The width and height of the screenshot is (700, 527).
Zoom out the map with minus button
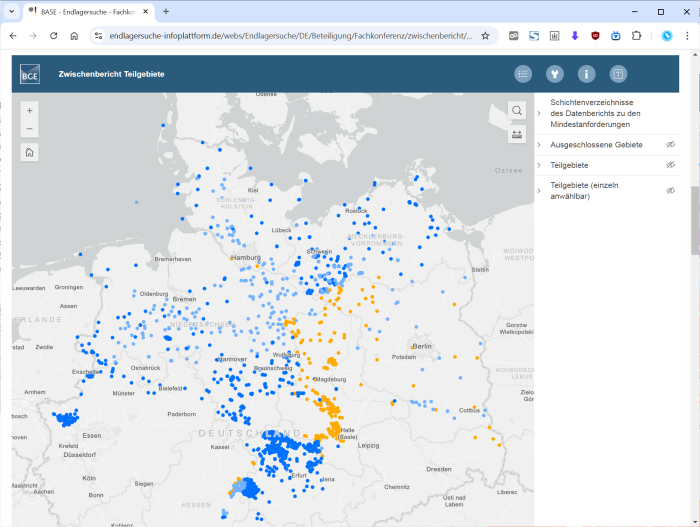tap(30, 129)
